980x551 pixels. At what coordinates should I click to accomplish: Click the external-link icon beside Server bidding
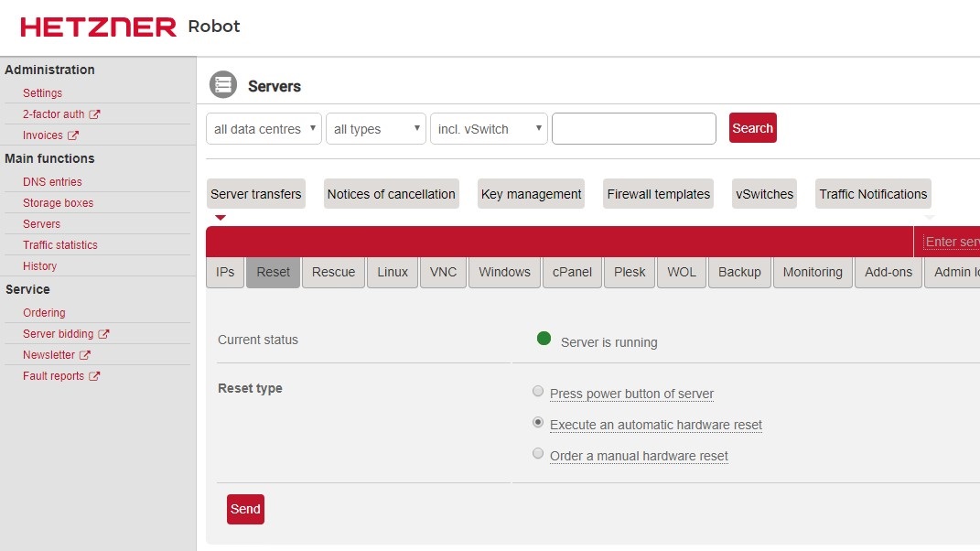coord(103,334)
